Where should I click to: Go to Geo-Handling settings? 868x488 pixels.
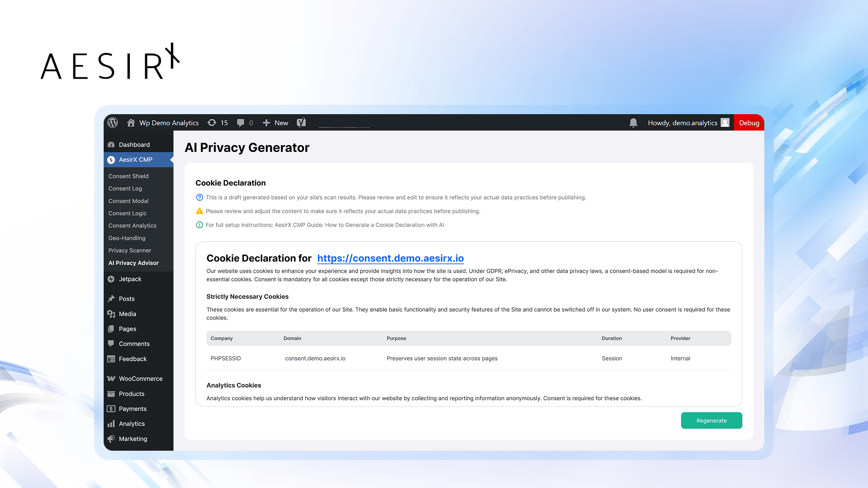click(x=127, y=238)
